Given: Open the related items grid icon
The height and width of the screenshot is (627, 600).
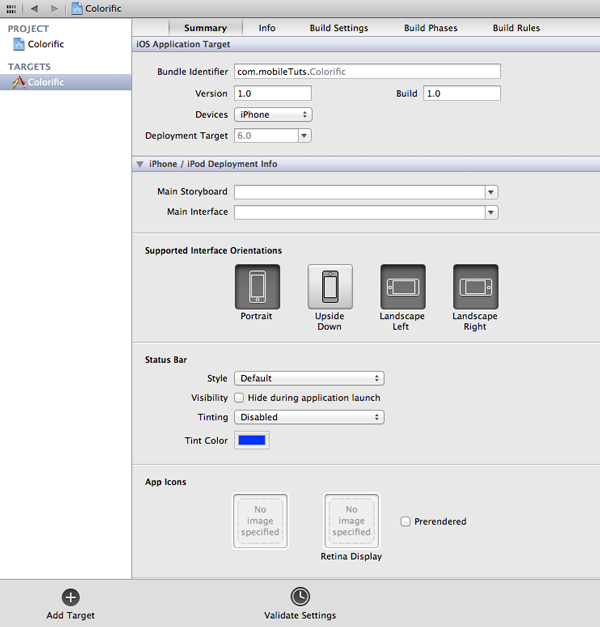Looking at the screenshot, I should (11, 8).
